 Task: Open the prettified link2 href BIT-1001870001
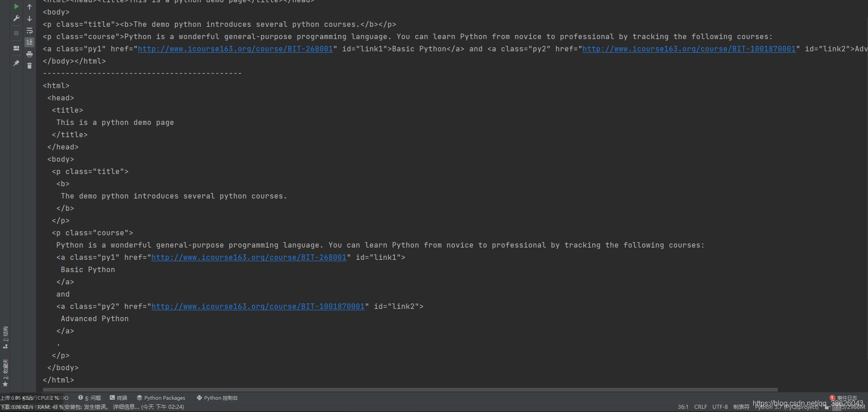coord(258,307)
